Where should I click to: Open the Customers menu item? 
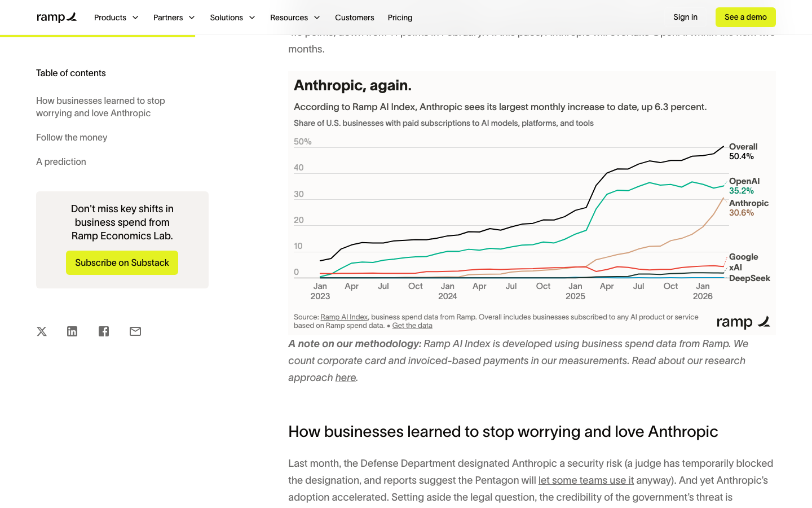pos(354,17)
